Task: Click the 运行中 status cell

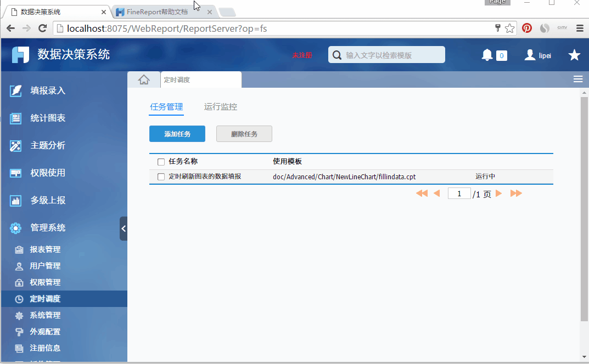Action: click(485, 177)
